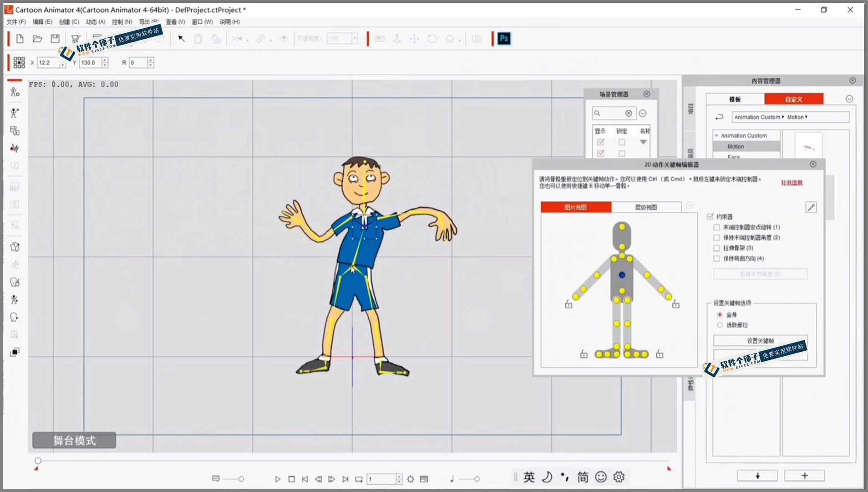Switch to the 模板 template tab in Content Manager
The height and width of the screenshot is (492, 868).
[x=735, y=99]
